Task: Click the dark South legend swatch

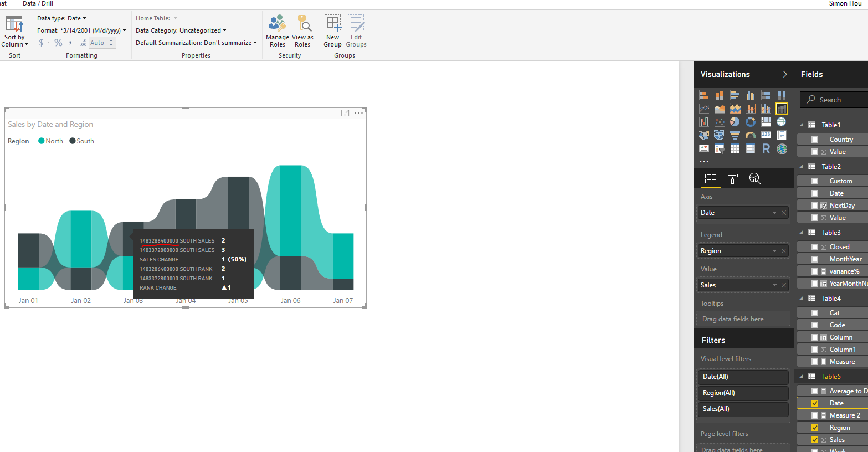Action: [72, 141]
